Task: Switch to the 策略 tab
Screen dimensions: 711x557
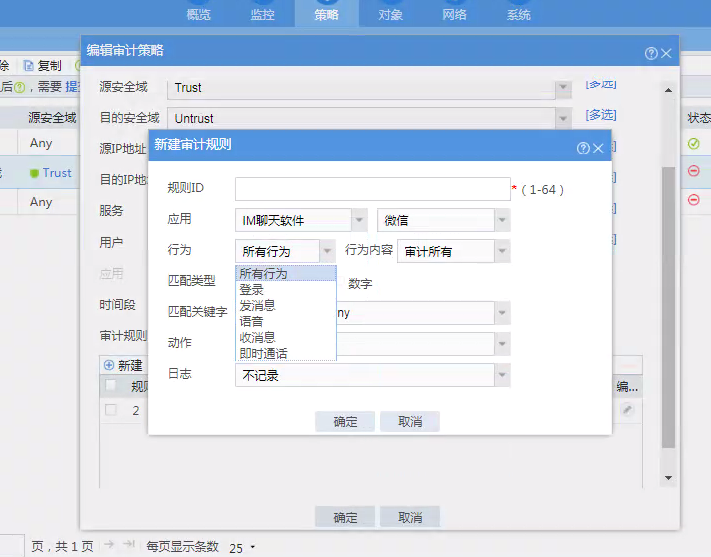Action: click(326, 15)
